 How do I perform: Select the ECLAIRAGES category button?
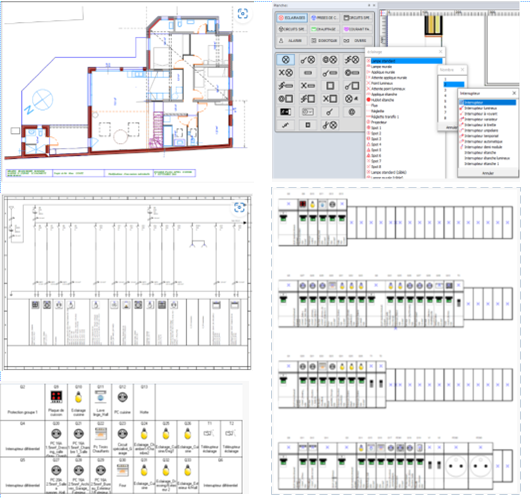[x=292, y=18]
